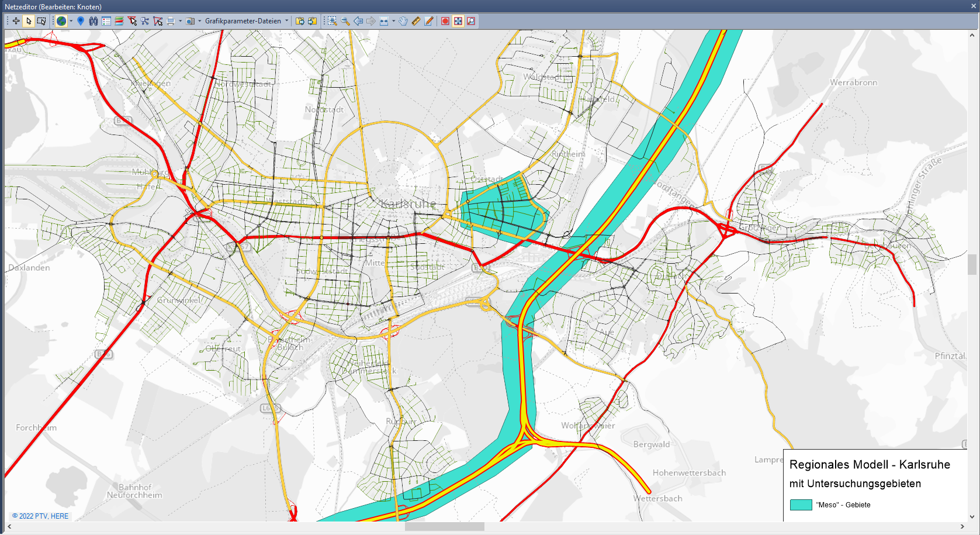Click the turquoise Meso-Gebiete legend swatch
This screenshot has width=980, height=535.
[801, 505]
